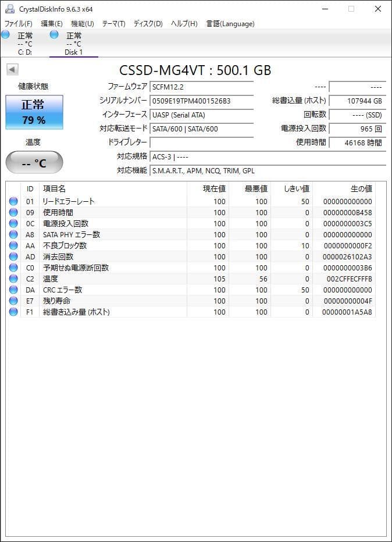Click the standard field ACS-3 | ----

[268, 156]
